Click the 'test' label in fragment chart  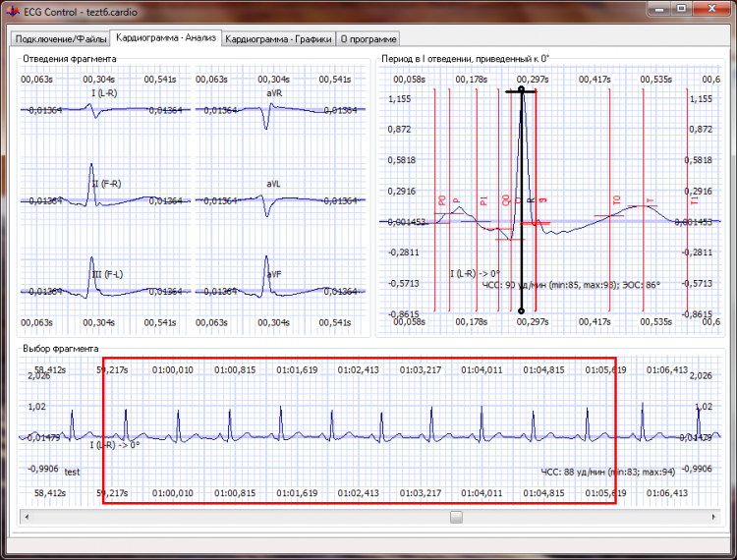point(72,473)
